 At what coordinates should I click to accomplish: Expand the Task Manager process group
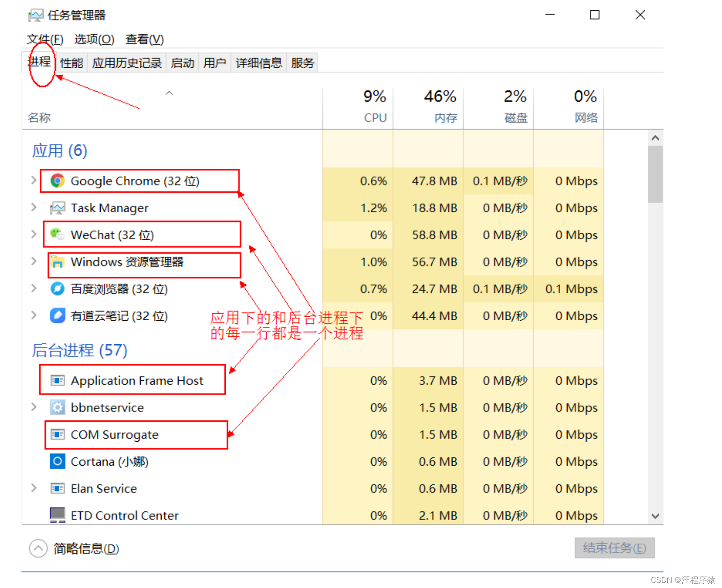(34, 207)
